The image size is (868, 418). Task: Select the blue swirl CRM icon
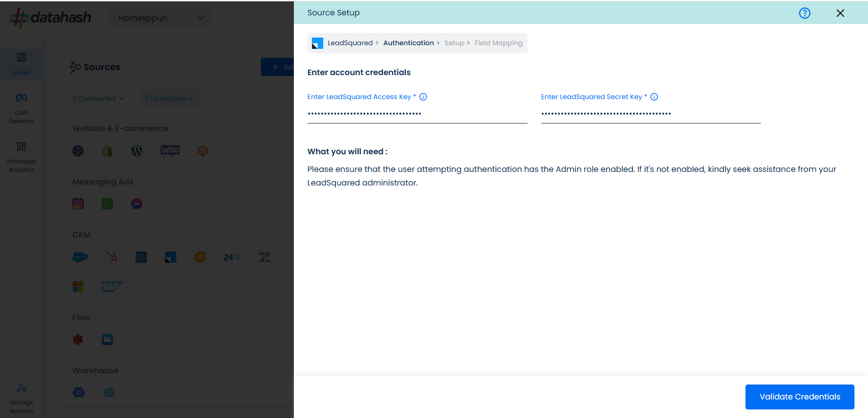pyautogui.click(x=141, y=257)
